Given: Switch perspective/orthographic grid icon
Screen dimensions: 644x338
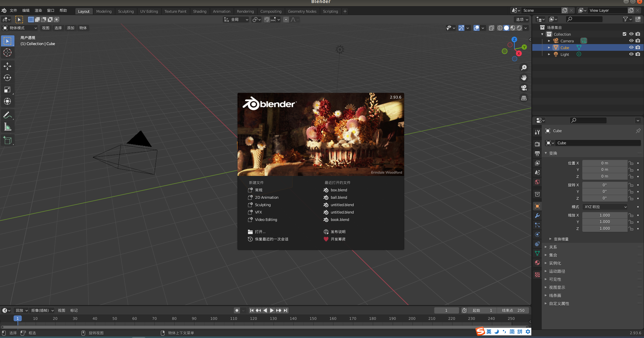Looking at the screenshot, I should 524,98.
